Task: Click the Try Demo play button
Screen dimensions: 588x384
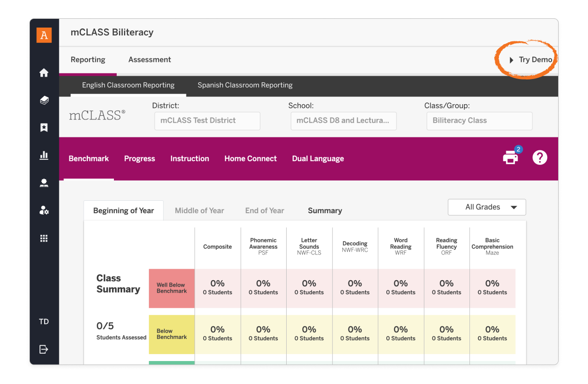Action: pos(531,60)
